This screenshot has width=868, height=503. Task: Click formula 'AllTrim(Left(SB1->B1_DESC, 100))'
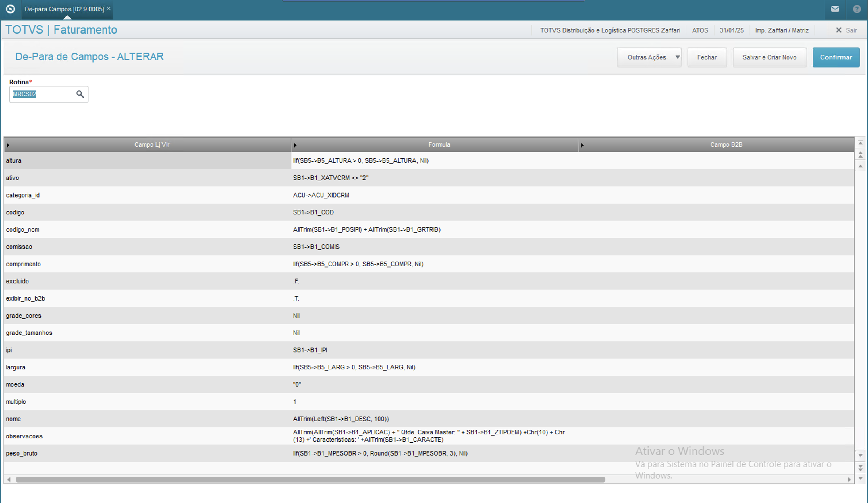click(x=341, y=419)
